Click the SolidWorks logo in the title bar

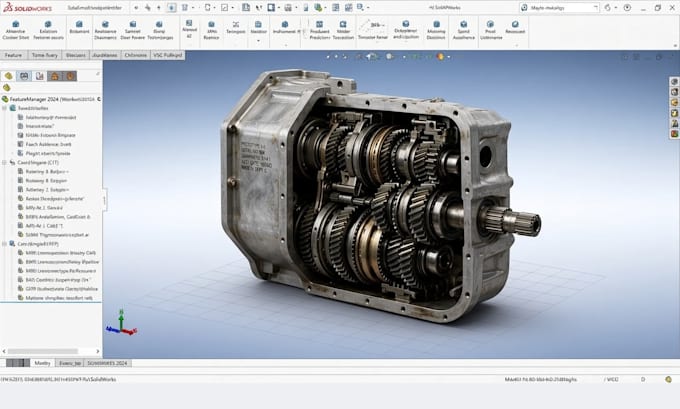coord(27,7)
